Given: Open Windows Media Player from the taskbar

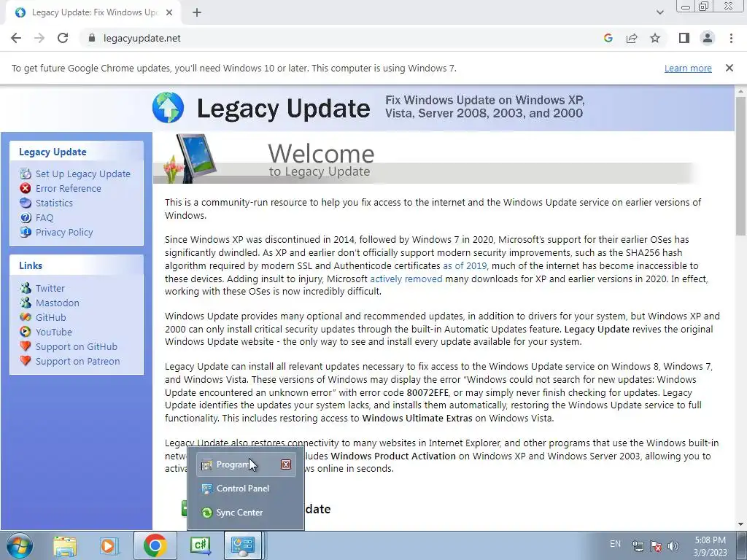Looking at the screenshot, I should point(108,545).
